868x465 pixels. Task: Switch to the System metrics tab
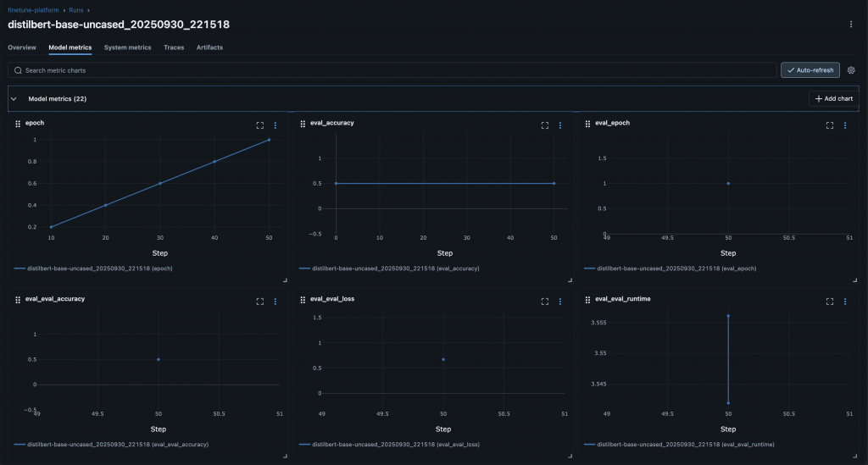click(127, 47)
